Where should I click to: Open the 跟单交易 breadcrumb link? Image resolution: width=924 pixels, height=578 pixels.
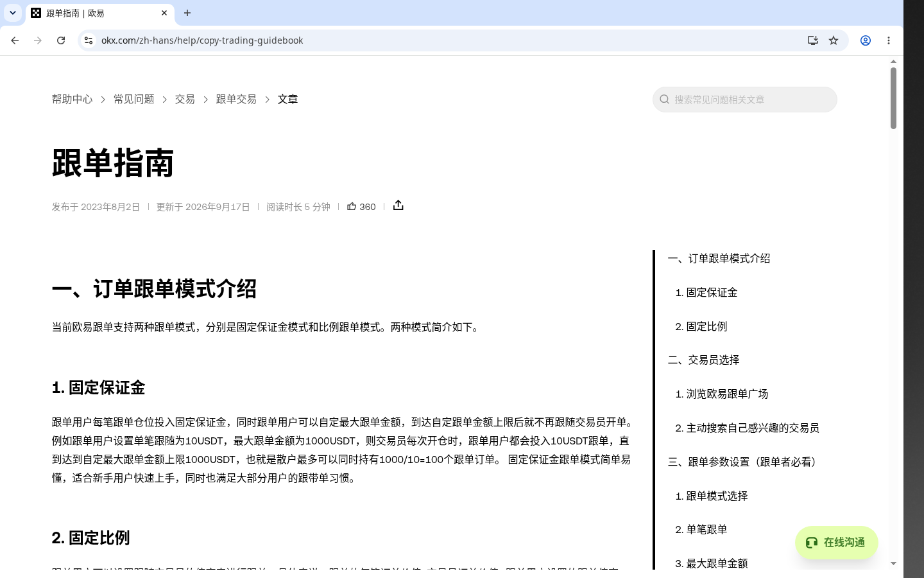236,99
